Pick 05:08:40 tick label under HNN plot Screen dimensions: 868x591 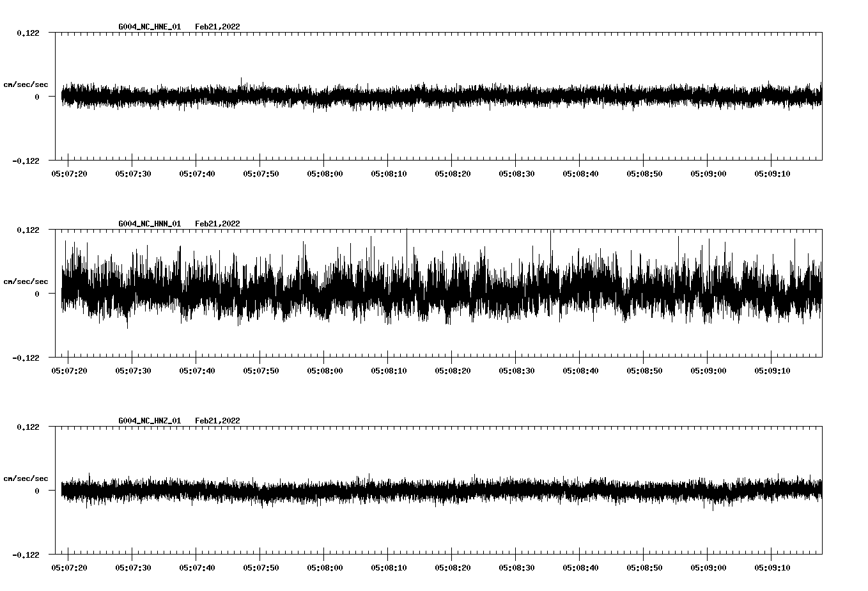coord(580,370)
